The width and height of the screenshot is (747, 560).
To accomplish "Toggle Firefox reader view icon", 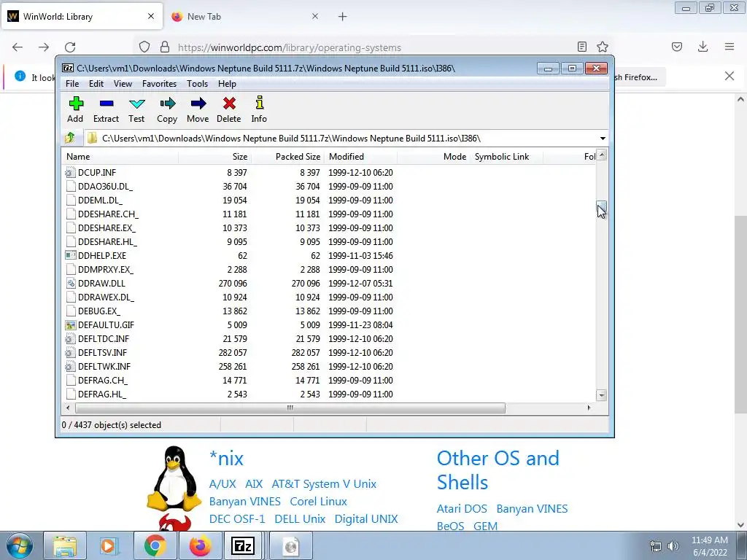I will click(581, 47).
